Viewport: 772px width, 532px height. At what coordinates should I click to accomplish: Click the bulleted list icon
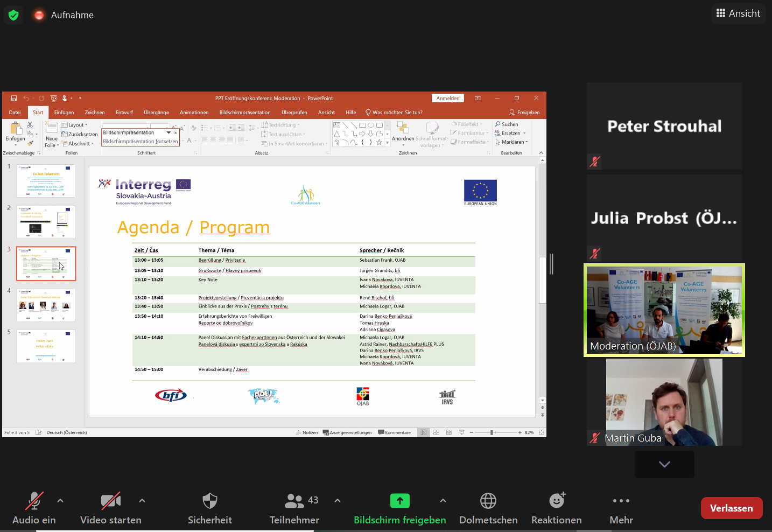(205, 128)
